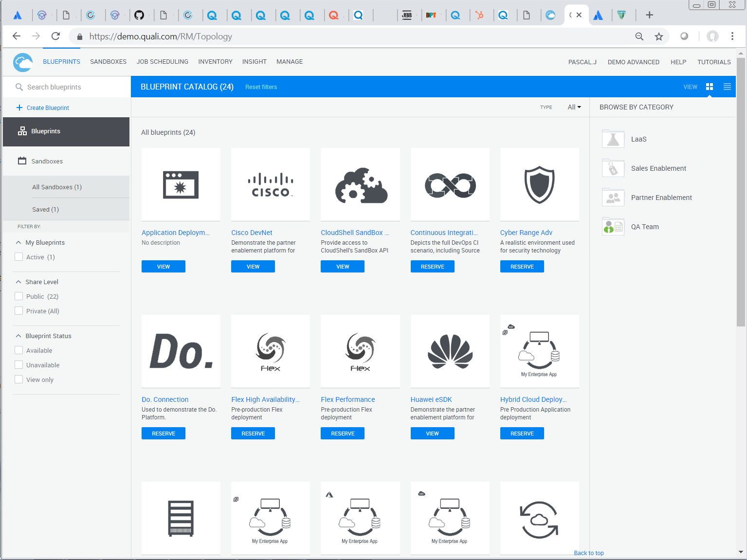Click the Application Deployment window icon

[x=181, y=185]
